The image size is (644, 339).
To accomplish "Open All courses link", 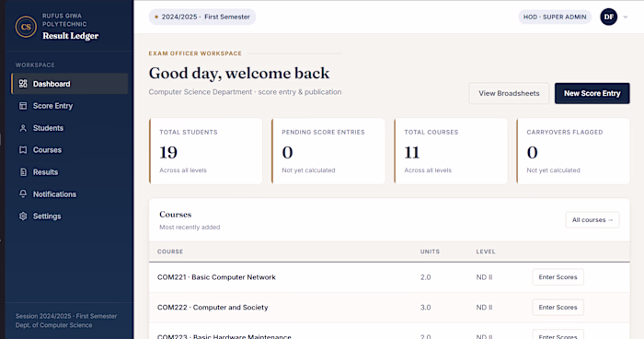I will pos(592,219).
